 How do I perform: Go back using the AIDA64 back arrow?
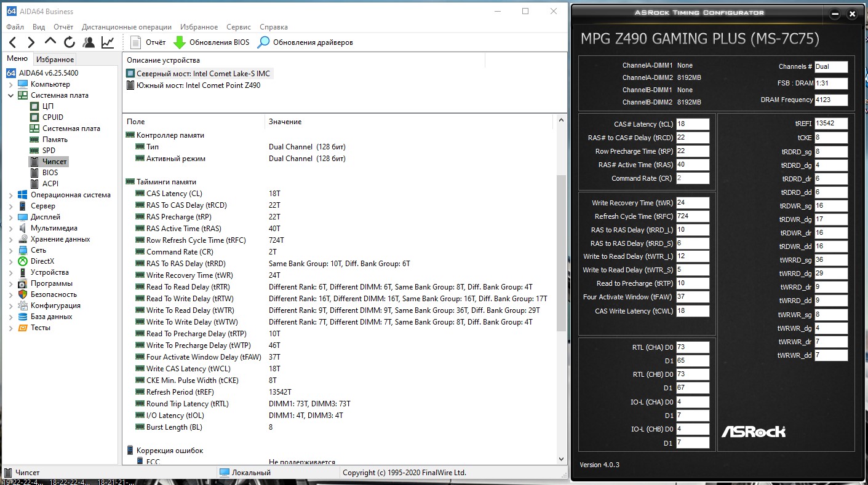[x=13, y=42]
